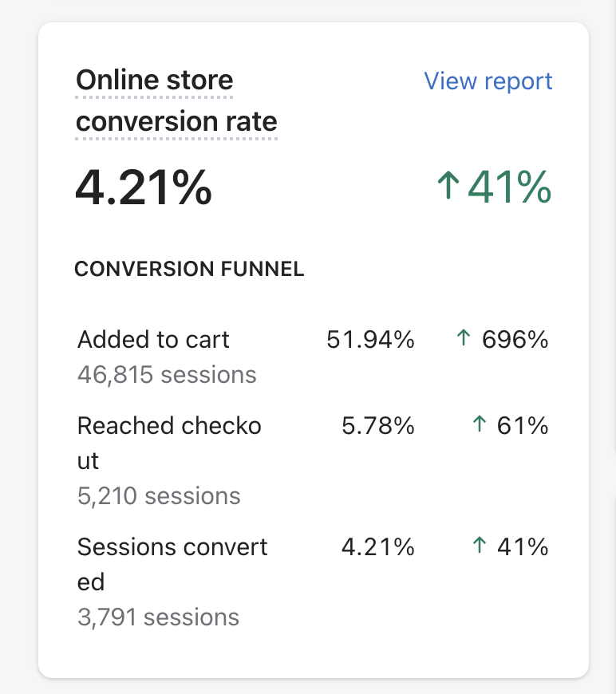616x694 pixels.
Task: Click the green up arrow beside 41% headline
Action: [448, 187]
